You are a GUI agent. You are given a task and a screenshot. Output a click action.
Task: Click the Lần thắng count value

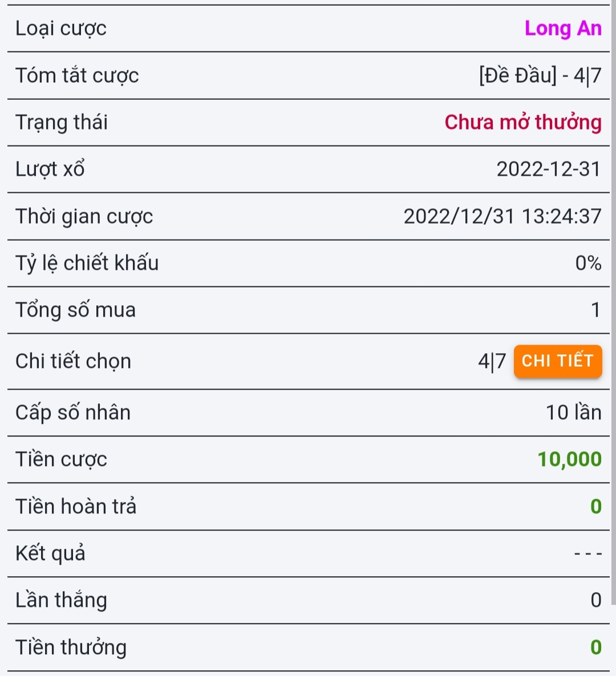click(x=596, y=600)
